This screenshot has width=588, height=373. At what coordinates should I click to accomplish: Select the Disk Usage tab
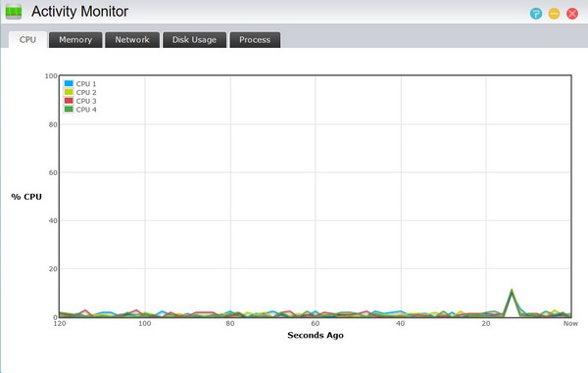click(x=194, y=40)
